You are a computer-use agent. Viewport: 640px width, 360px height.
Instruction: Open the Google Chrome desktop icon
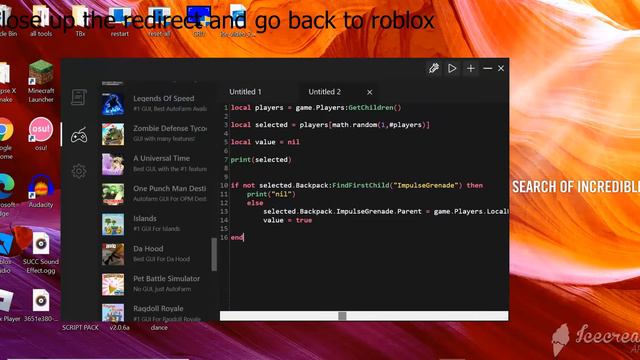6,139
